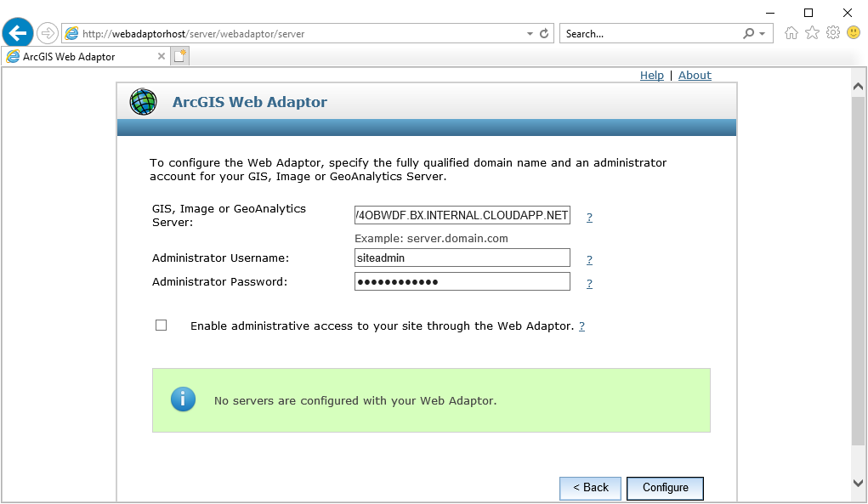Click the GIS Server URL input field
Image resolution: width=868 pixels, height=504 pixels.
coord(462,215)
